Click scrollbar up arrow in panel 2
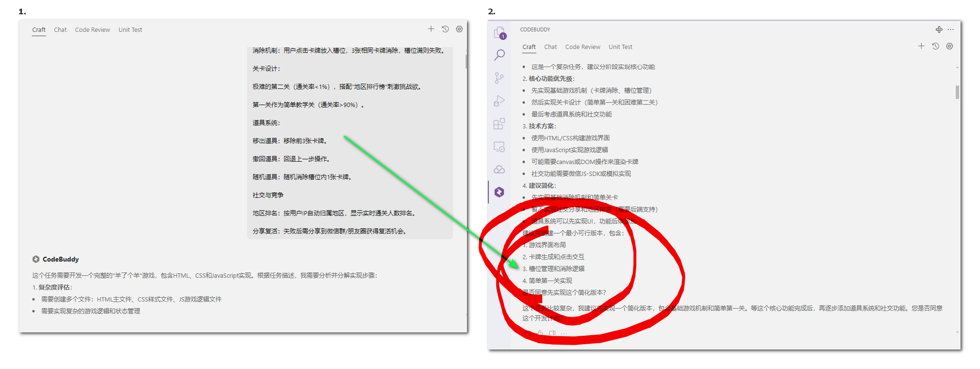The height and width of the screenshot is (369, 980). tap(957, 68)
